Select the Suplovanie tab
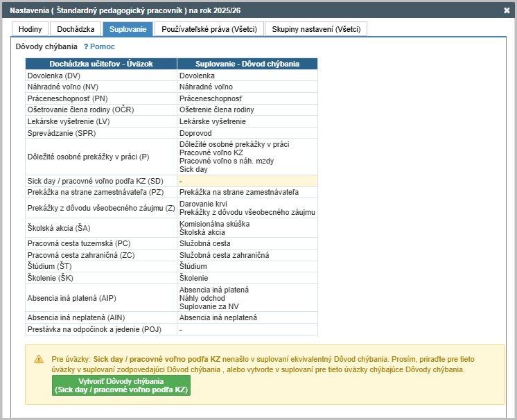517x420 pixels. [x=128, y=29]
